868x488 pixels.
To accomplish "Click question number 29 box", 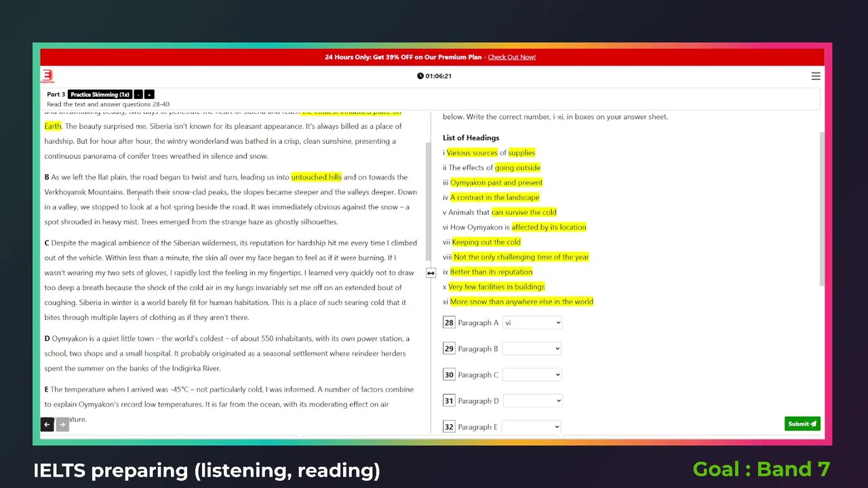I will coord(449,348).
